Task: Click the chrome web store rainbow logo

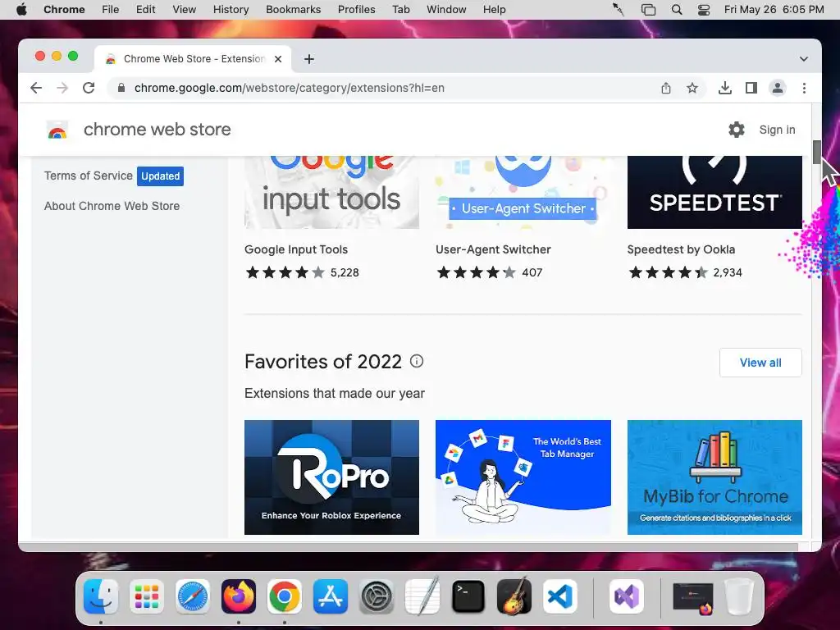Action: pos(57,130)
